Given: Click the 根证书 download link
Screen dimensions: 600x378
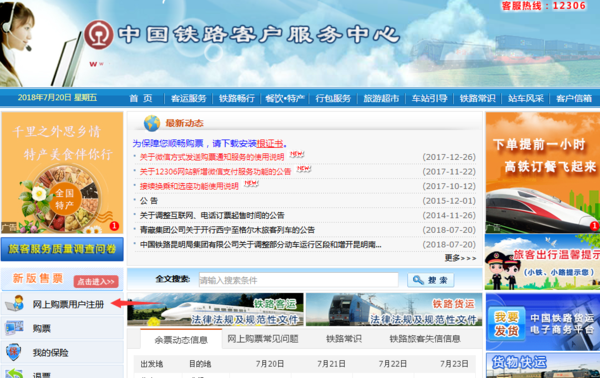Looking at the screenshot, I should click(x=270, y=143).
